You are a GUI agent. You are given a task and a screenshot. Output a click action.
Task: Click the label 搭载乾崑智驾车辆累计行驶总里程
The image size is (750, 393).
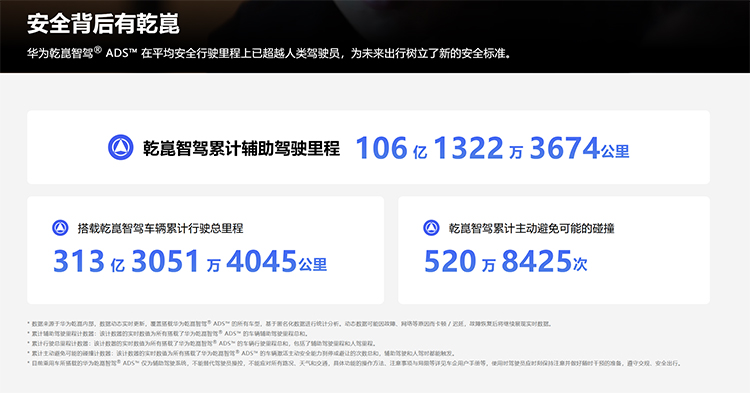coord(161,228)
